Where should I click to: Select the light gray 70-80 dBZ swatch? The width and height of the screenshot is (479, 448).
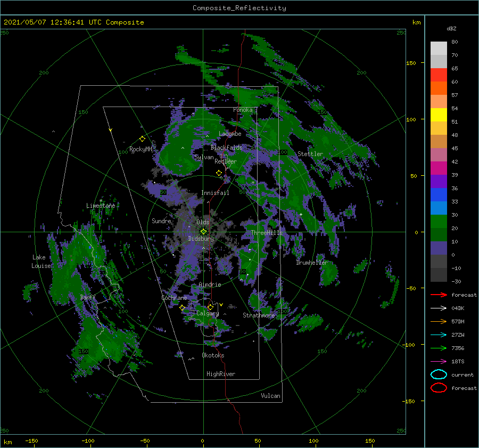pos(439,48)
